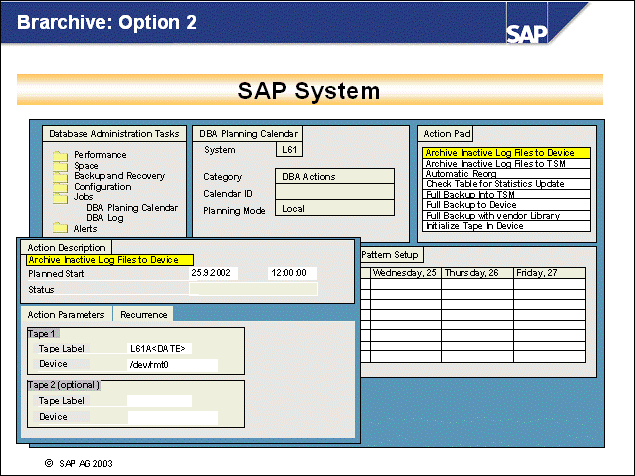
Task: Click the Backup and Recovery folder icon
Action: point(59,176)
